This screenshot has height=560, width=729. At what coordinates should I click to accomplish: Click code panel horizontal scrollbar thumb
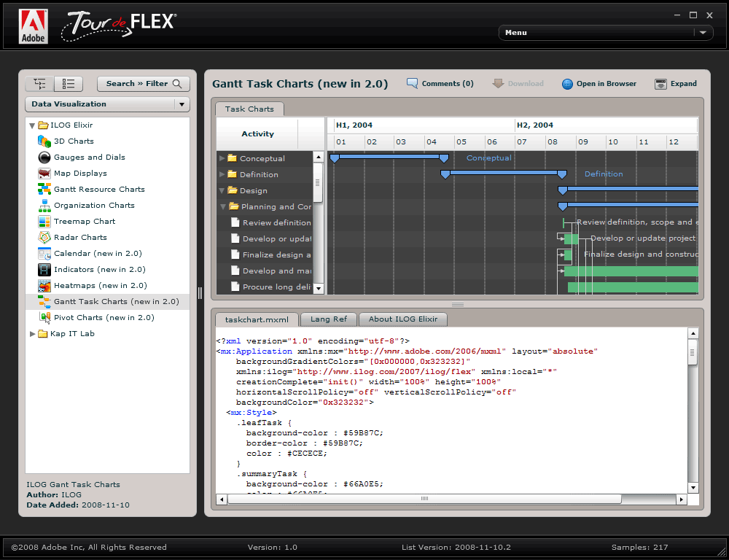tap(424, 499)
